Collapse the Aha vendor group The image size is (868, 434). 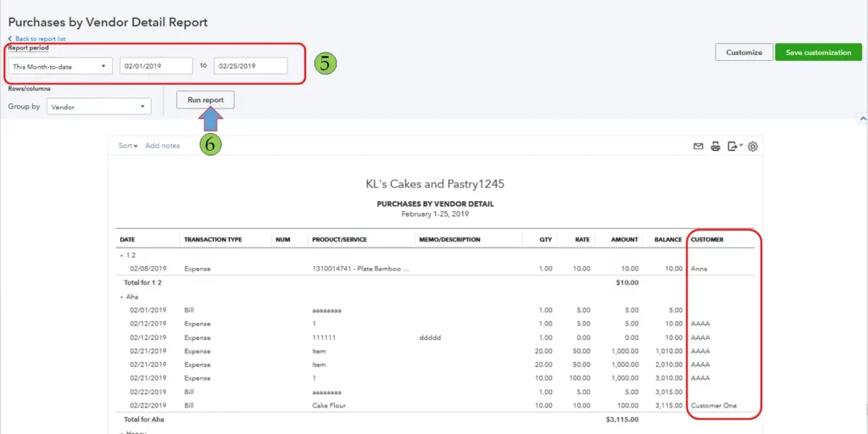tap(122, 297)
